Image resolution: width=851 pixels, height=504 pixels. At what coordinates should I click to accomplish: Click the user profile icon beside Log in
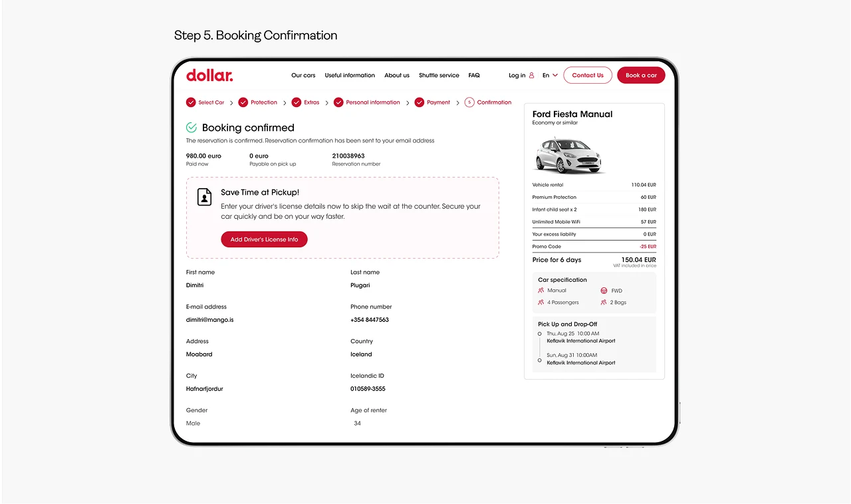[x=531, y=75]
